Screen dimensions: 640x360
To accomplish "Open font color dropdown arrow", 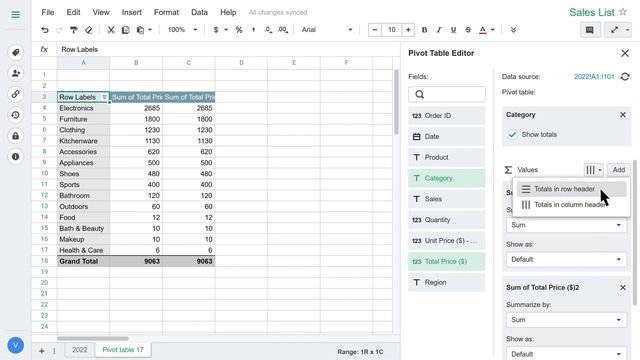I will click(x=493, y=30).
